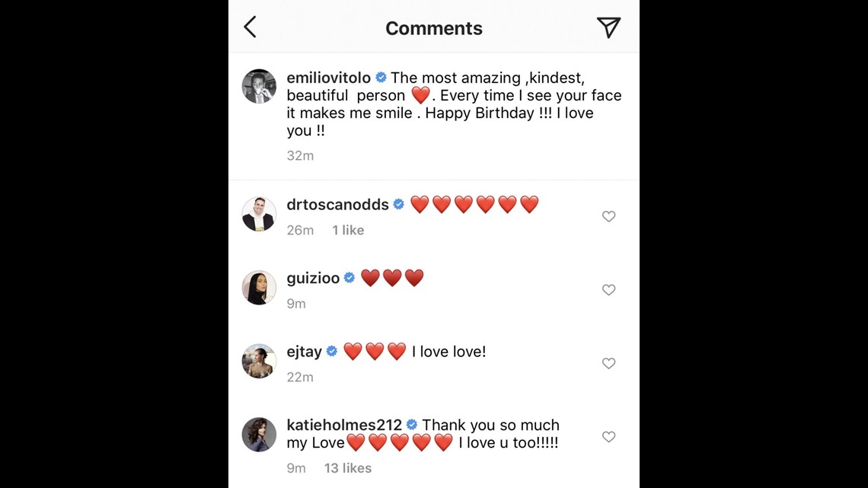Viewport: 868px width, 488px height.
Task: Like guizioo's comment using the heart icon
Action: 608,290
